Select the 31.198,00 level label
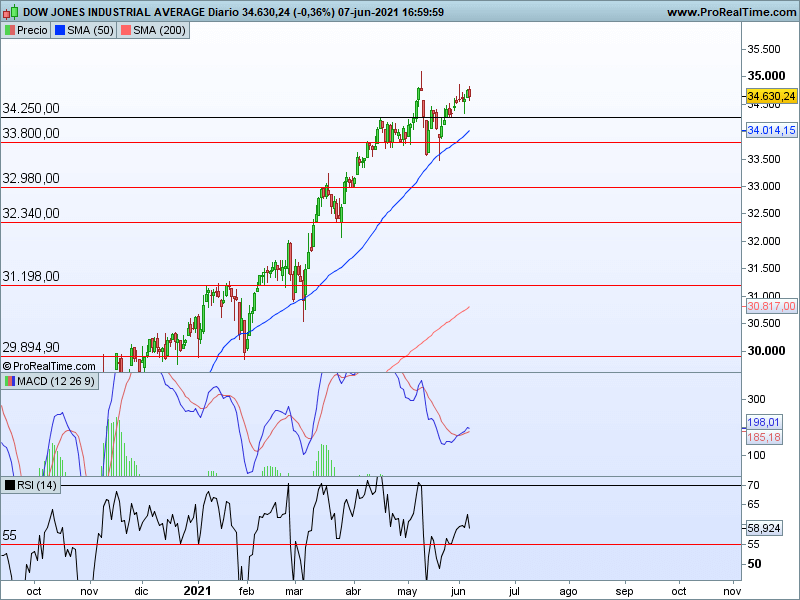Image resolution: width=800 pixels, height=600 pixels. click(x=31, y=276)
